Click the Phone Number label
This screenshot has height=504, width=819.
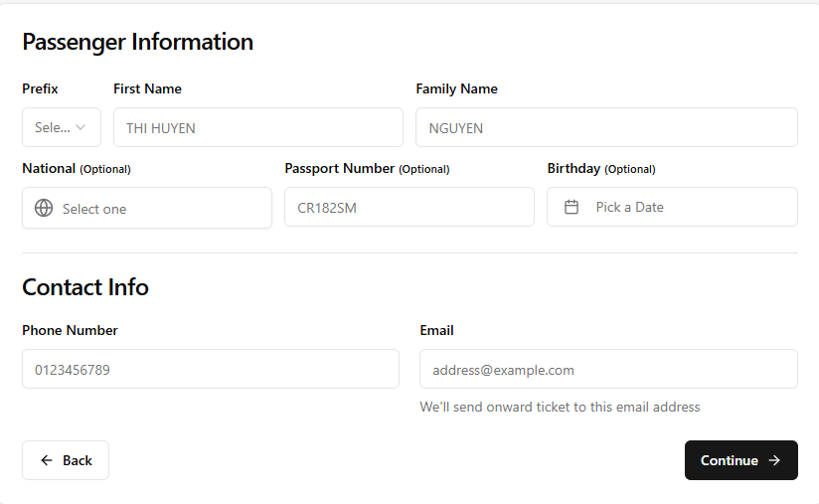[70, 331]
